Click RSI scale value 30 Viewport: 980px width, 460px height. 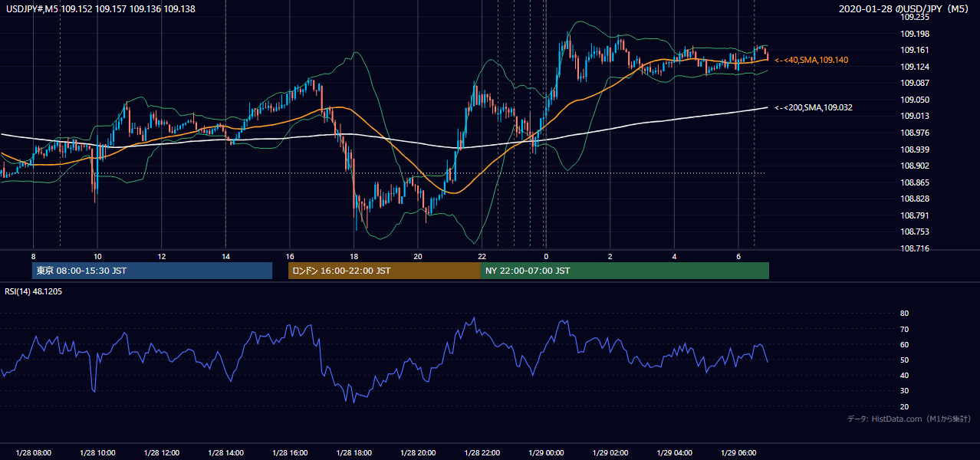tap(905, 391)
